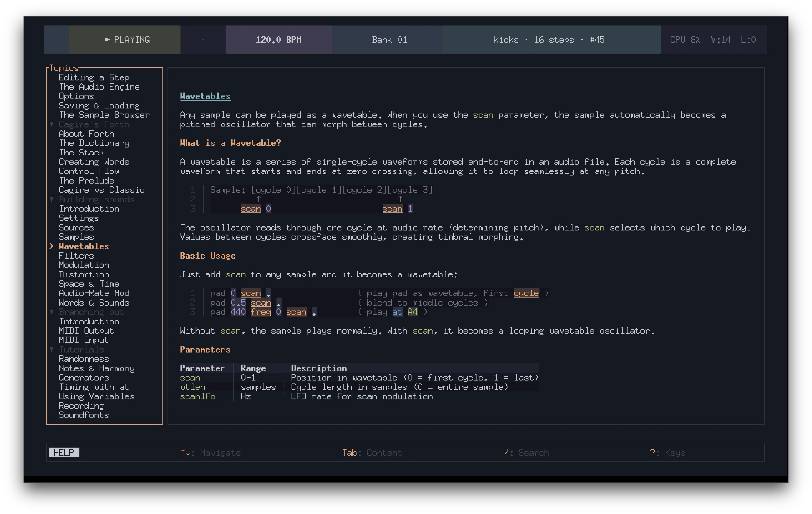Screen dimensions: 812x514
Task: Click the L:0 indicator in status bar
Action: pos(749,39)
